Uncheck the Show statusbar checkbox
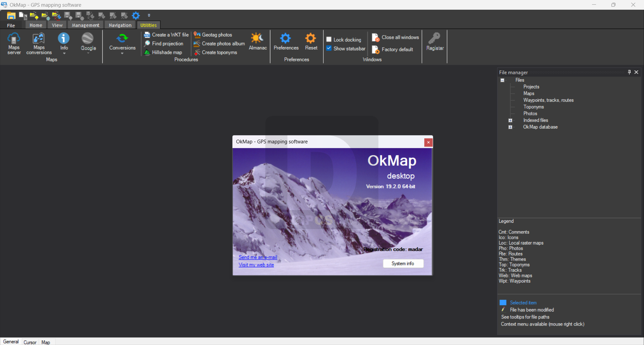This screenshot has width=644, height=345. coord(329,48)
